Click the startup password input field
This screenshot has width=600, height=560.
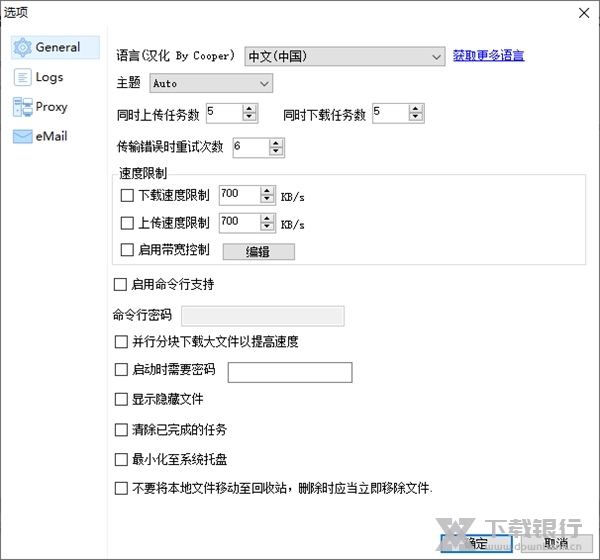[290, 372]
